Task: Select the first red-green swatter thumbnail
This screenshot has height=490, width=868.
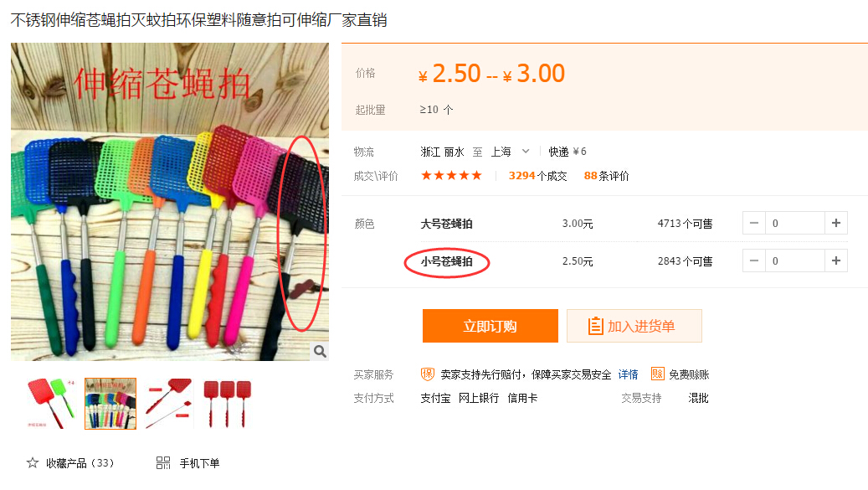Action: point(51,404)
